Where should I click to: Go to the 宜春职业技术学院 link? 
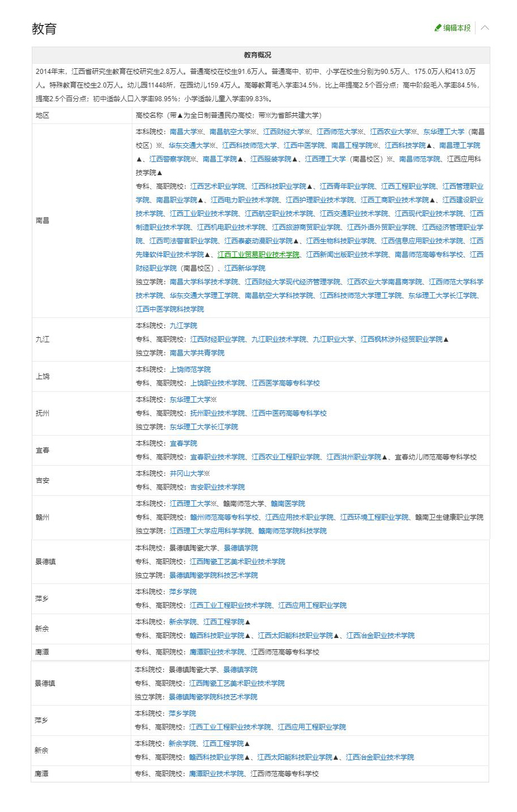tap(218, 457)
